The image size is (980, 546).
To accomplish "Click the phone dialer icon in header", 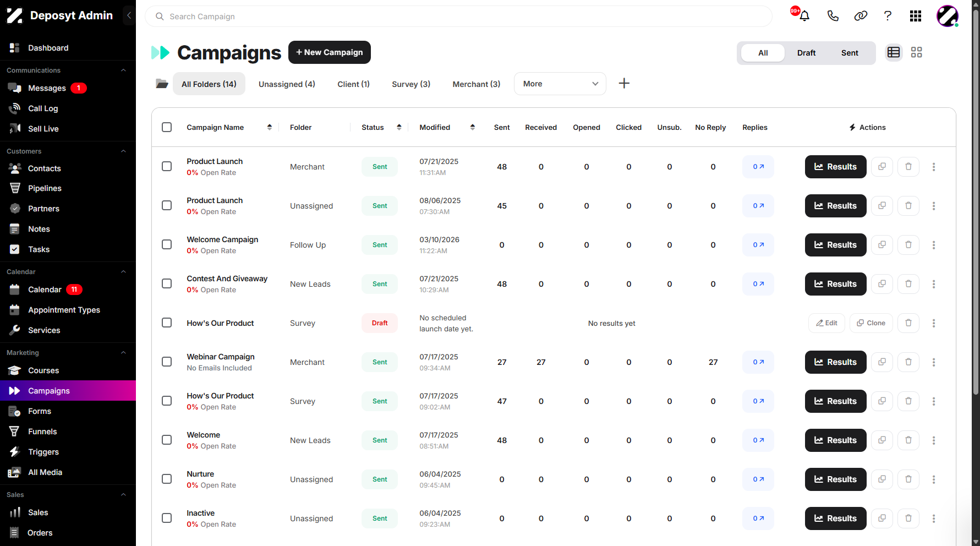I will (x=833, y=16).
